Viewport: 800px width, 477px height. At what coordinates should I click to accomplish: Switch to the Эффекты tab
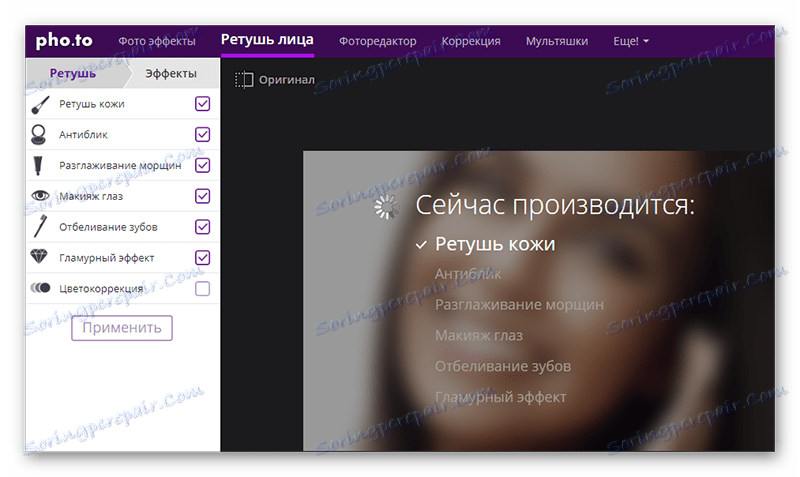click(x=171, y=73)
